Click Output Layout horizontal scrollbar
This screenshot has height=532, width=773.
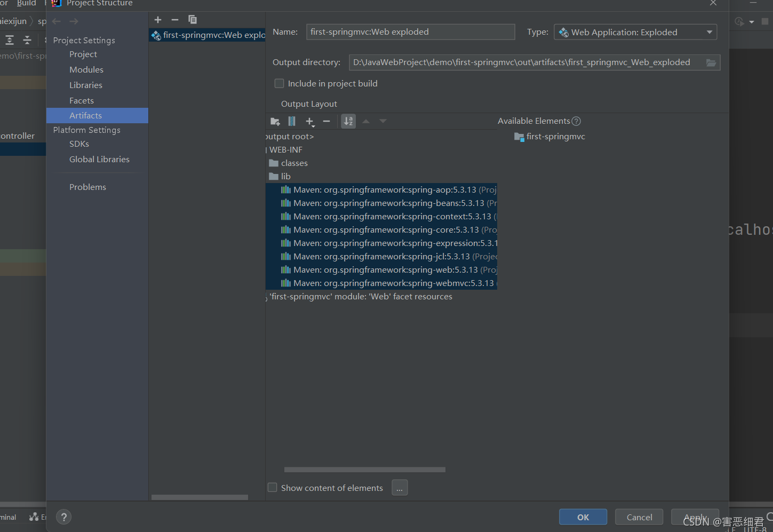(x=365, y=470)
